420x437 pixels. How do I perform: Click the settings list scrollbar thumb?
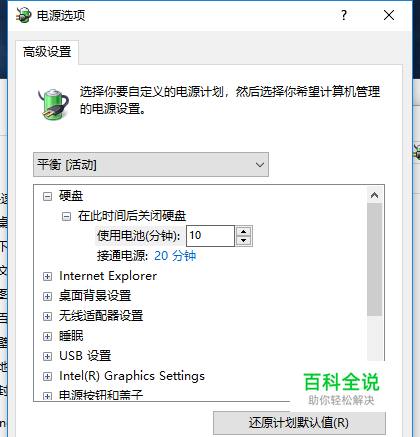point(375,259)
